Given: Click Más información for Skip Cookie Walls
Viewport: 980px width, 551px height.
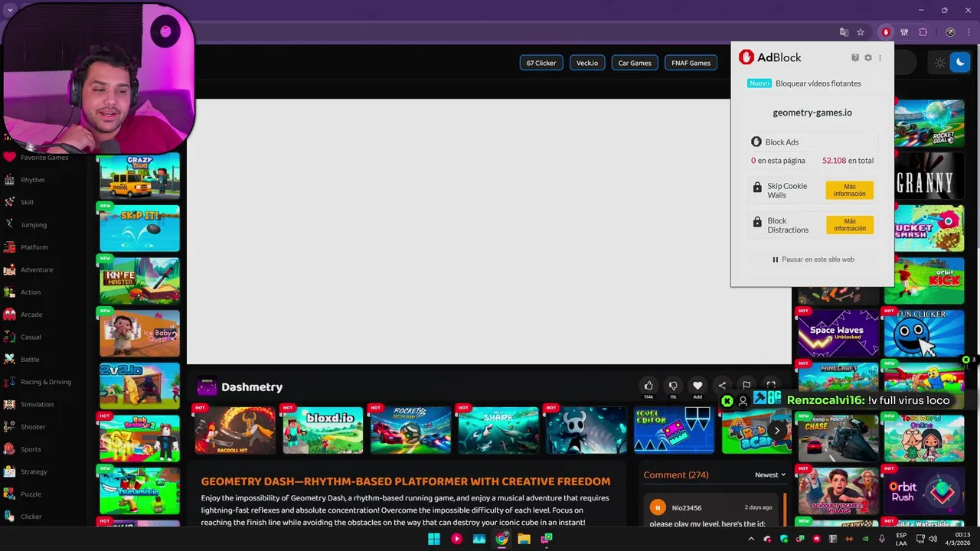Looking at the screenshot, I should click(850, 190).
